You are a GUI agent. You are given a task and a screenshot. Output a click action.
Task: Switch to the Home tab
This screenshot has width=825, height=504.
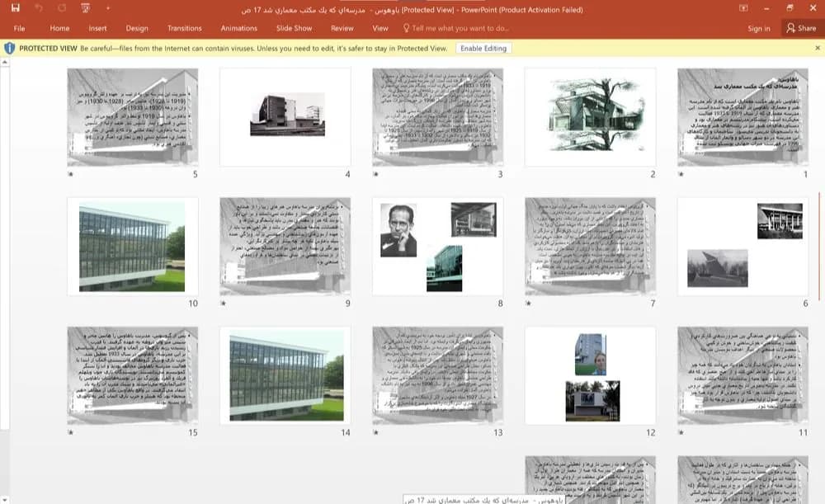pos(59,28)
